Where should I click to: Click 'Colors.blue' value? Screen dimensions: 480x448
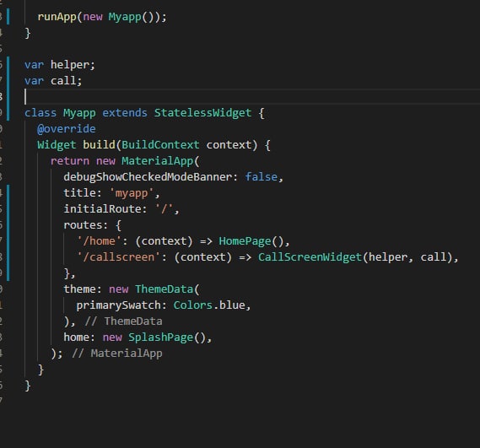(x=209, y=305)
